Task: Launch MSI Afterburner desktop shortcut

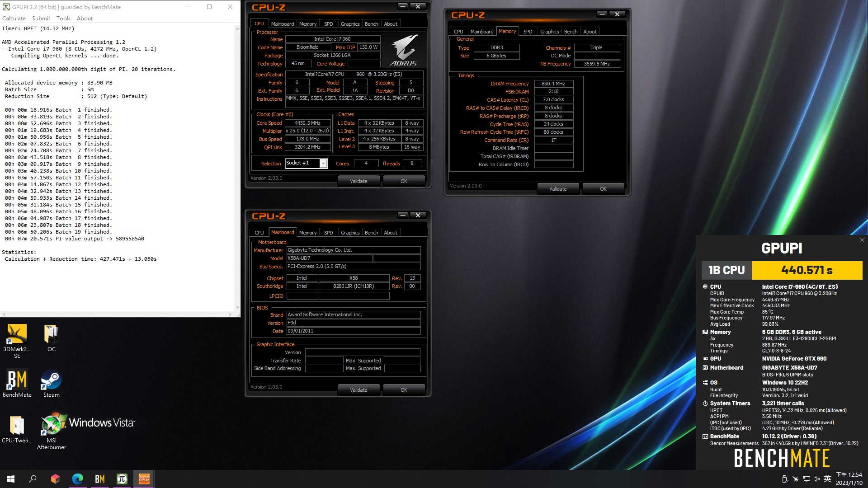Action: pos(51,432)
